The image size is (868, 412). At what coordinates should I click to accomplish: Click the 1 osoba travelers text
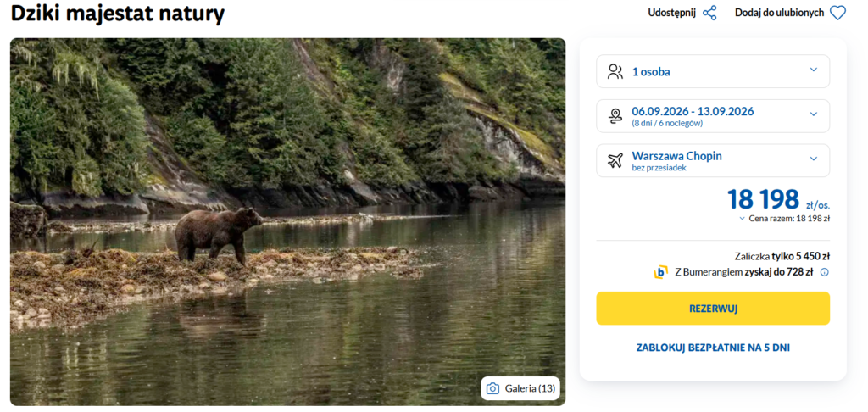pyautogui.click(x=651, y=71)
